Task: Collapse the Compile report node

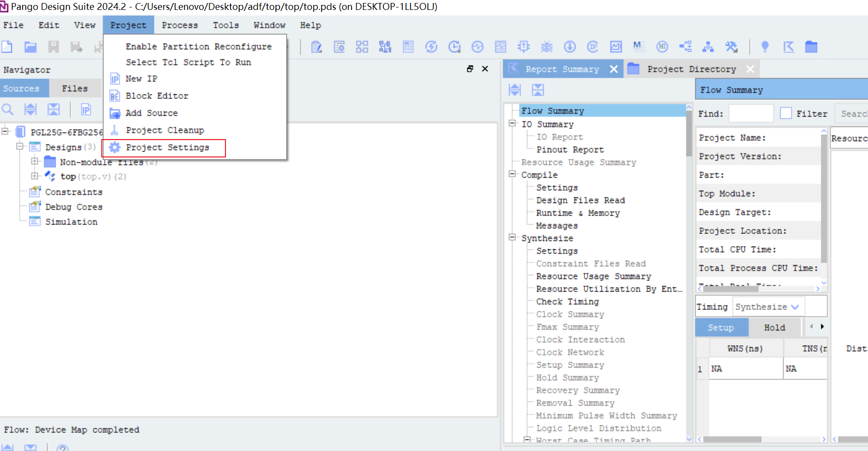Action: [x=512, y=174]
